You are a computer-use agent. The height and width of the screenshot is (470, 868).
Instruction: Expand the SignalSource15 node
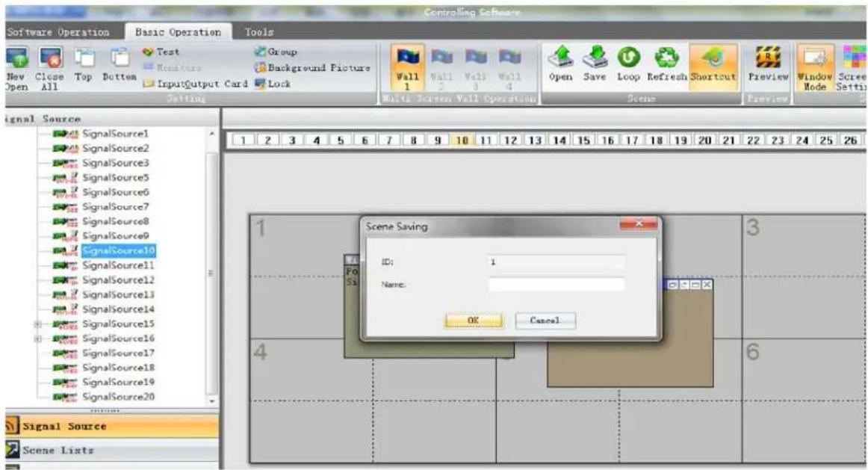click(x=37, y=324)
